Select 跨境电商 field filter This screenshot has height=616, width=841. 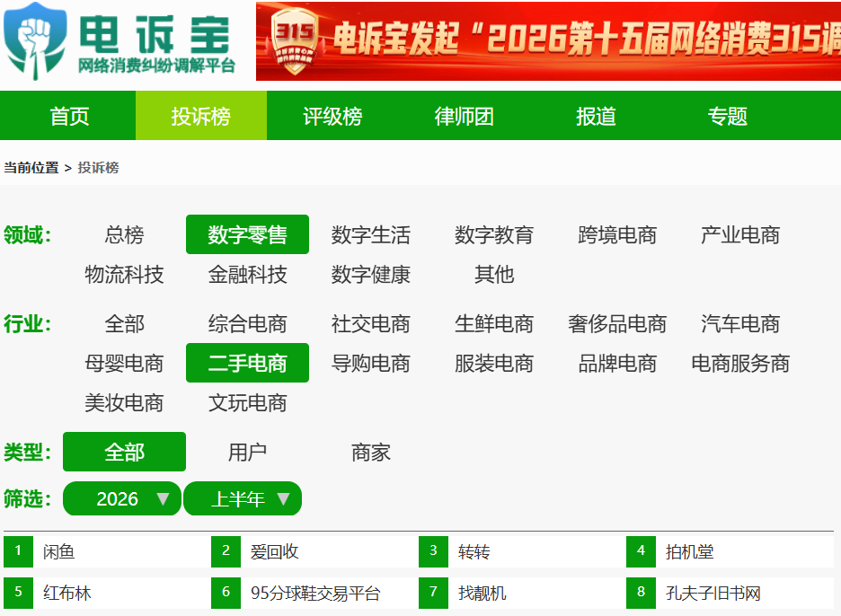tap(617, 235)
